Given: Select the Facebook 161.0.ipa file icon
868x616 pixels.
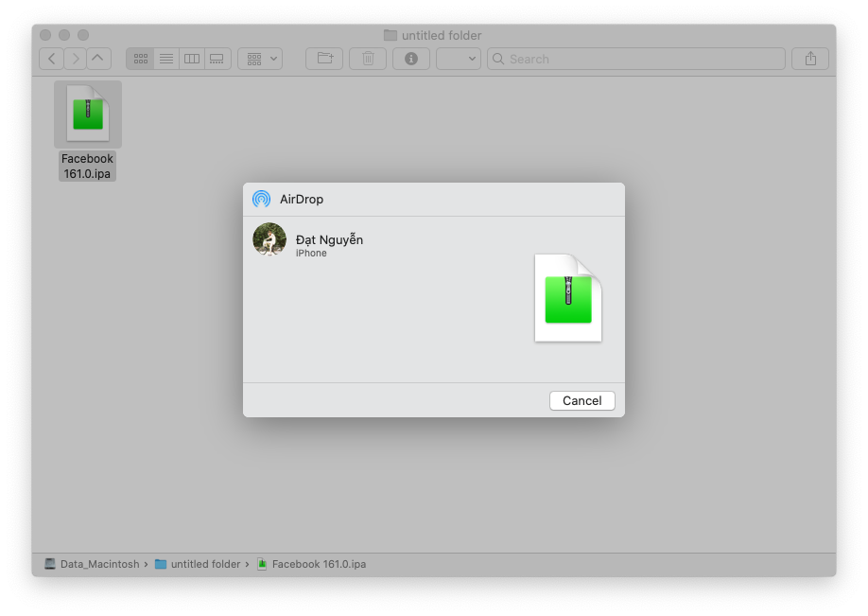Looking at the screenshot, I should (88, 114).
